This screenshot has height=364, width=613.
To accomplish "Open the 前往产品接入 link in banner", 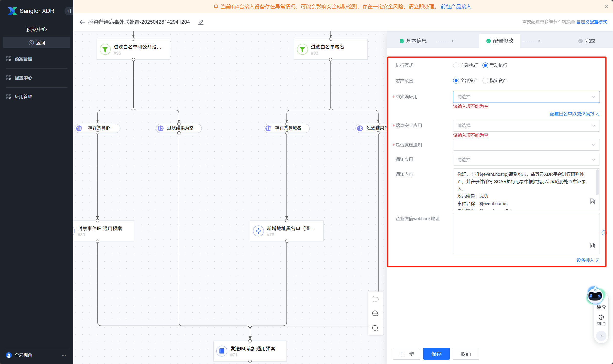I will pyautogui.click(x=456, y=7).
